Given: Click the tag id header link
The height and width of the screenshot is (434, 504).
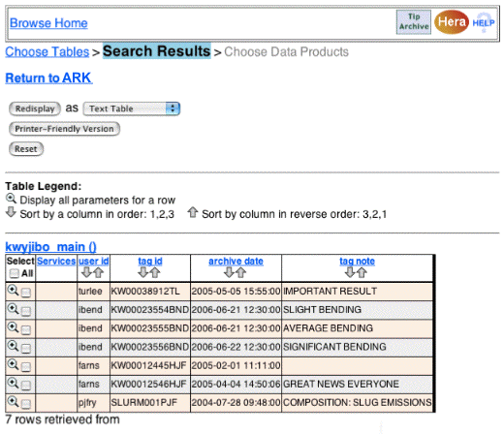Looking at the screenshot, I should 150,261.
